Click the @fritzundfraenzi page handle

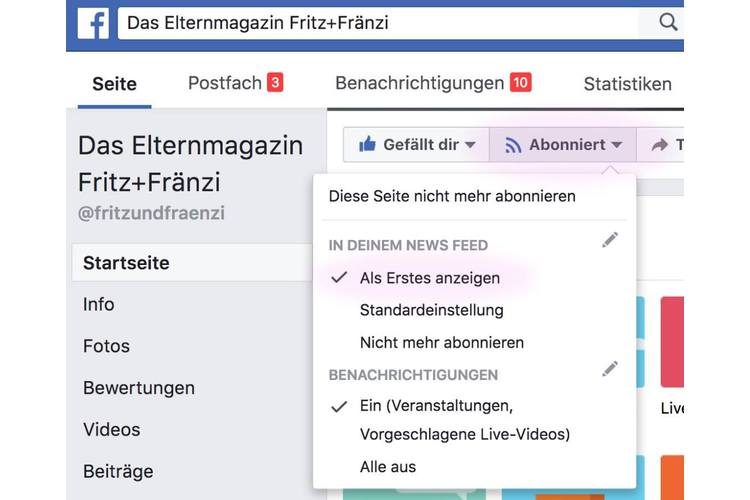[x=151, y=213]
